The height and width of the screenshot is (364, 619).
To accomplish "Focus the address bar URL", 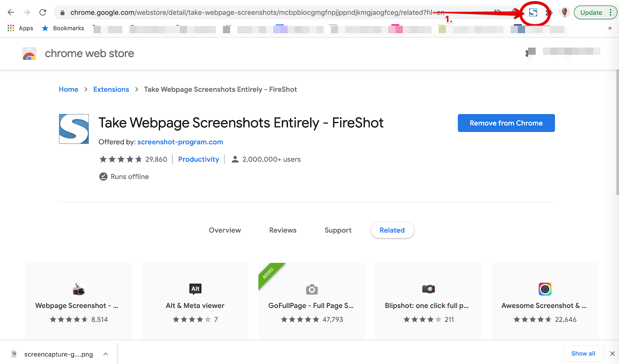I will 257,13.
